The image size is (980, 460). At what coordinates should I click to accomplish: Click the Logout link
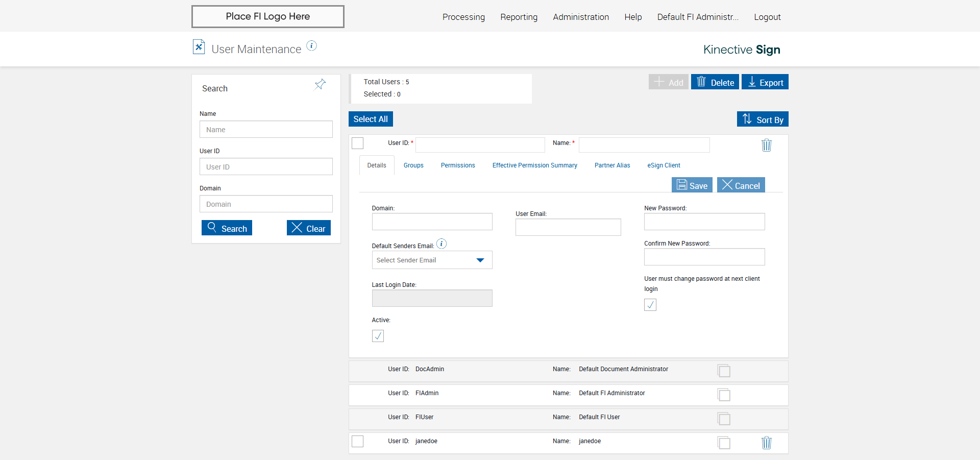(767, 17)
